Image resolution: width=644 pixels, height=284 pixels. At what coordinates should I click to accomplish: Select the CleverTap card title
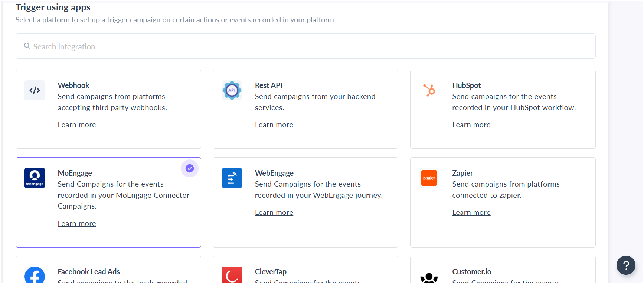(x=271, y=272)
